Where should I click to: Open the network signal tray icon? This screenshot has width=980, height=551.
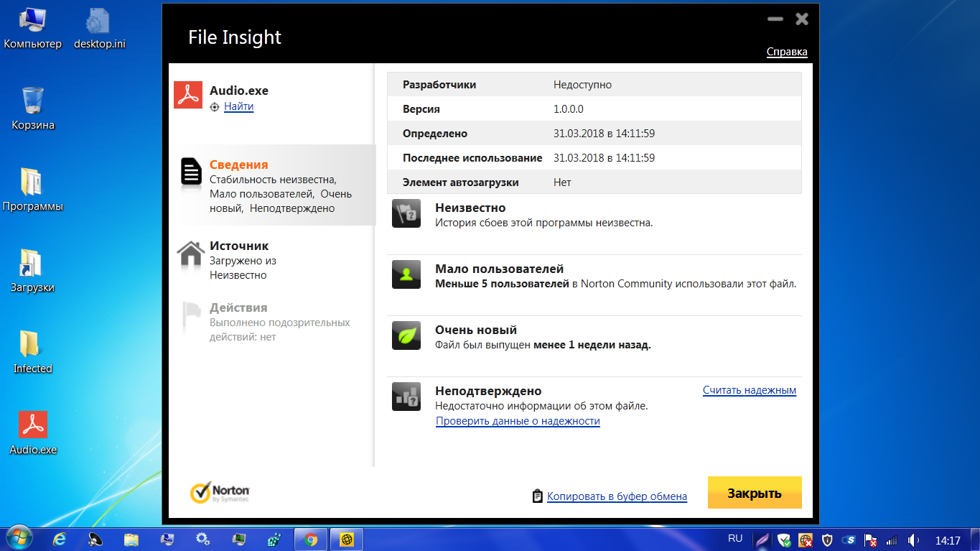[x=892, y=540]
